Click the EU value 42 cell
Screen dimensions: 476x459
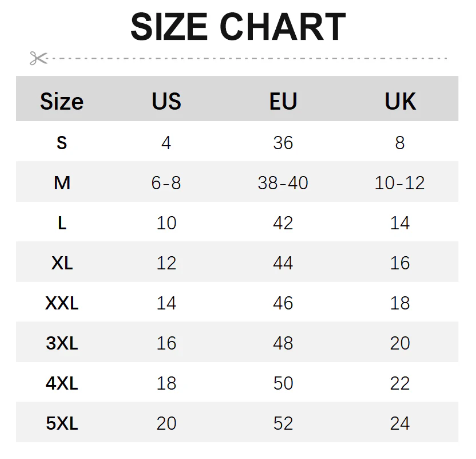[283, 223]
